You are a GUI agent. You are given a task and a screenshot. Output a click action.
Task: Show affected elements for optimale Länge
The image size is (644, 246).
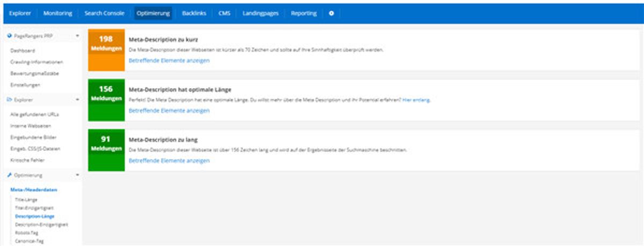169,111
